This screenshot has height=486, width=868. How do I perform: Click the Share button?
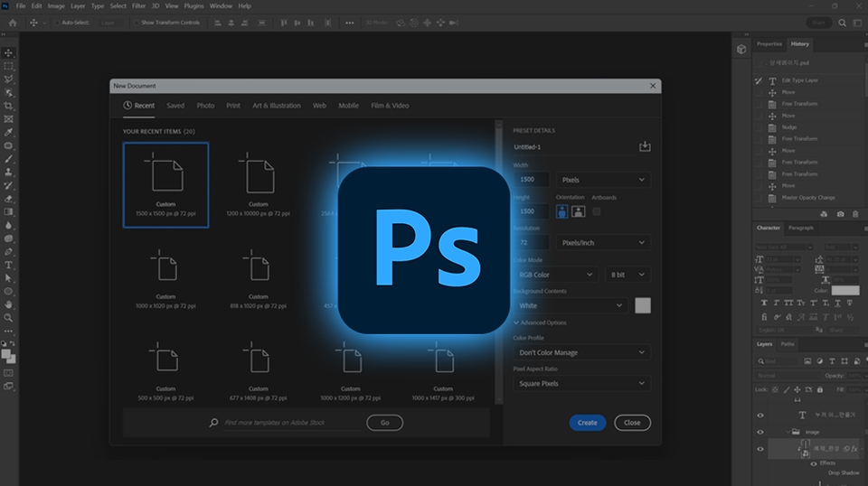click(x=819, y=23)
